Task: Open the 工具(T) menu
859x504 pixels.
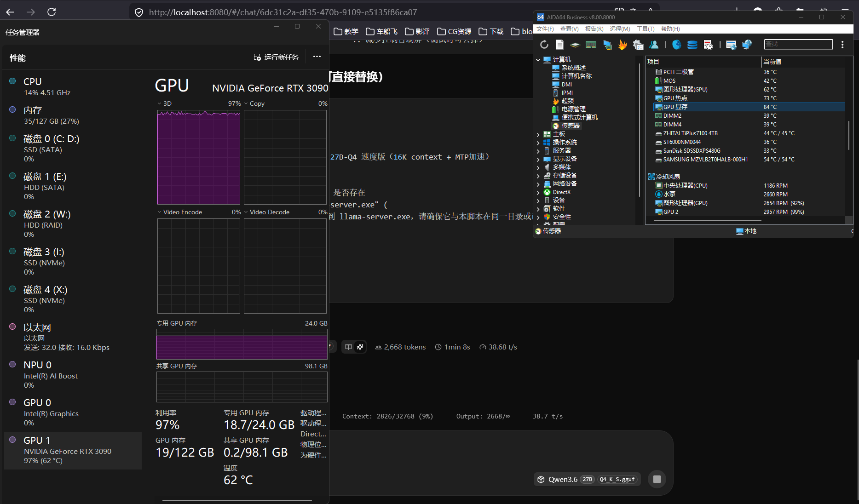Action: point(646,29)
